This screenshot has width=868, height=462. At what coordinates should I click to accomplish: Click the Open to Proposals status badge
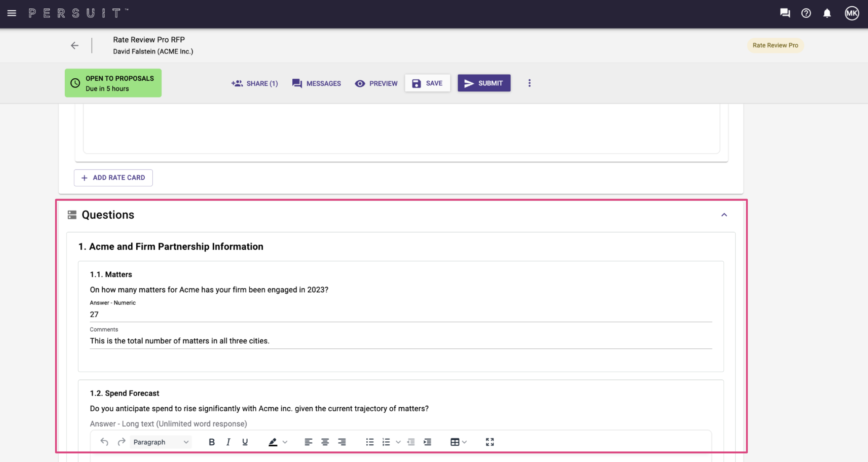click(113, 83)
